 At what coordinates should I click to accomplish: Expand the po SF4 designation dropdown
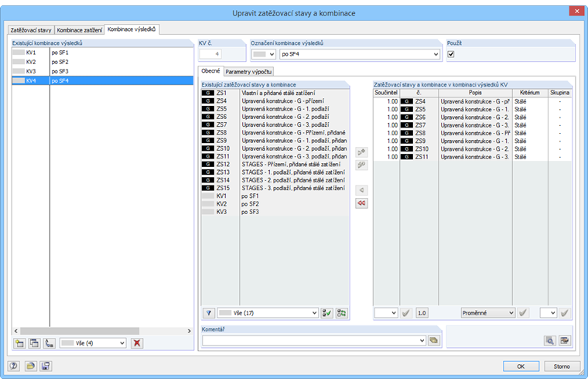click(x=436, y=54)
